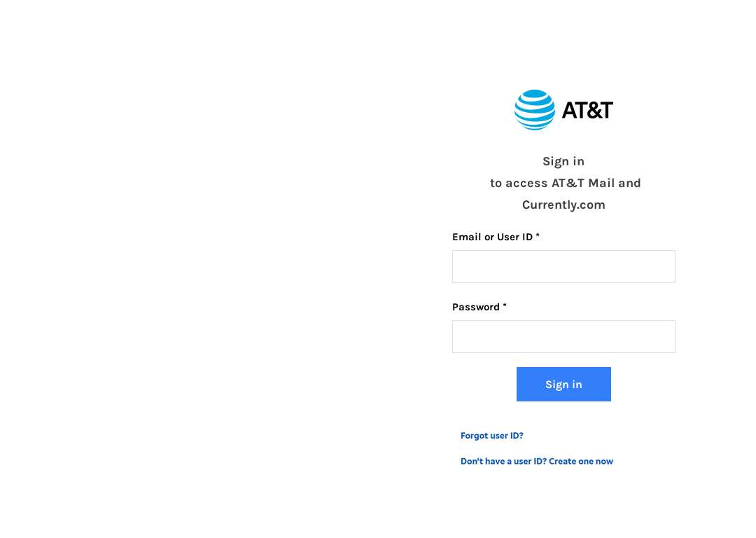The width and height of the screenshot is (756, 538).
Task: Open the Forgot user ID? link
Action: [492, 435]
